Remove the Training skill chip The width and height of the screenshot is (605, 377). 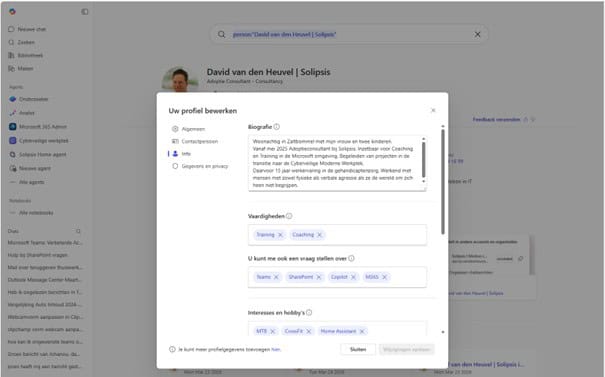281,235
